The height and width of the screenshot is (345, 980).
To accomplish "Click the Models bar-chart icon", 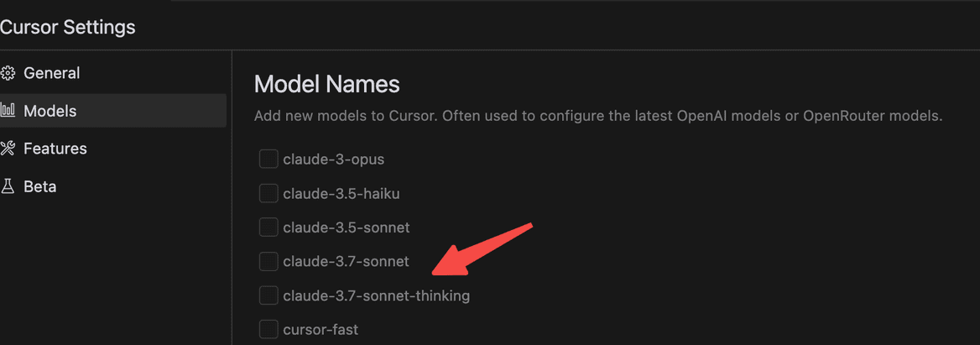I will (x=8, y=112).
